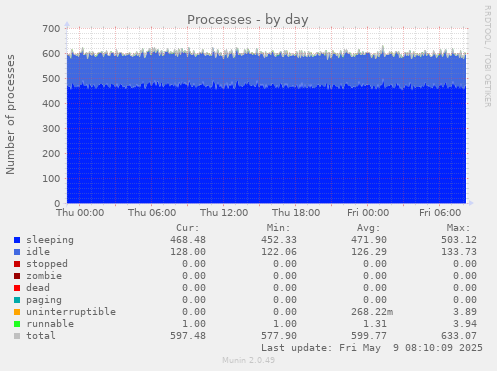Image resolution: width=497 pixels, height=371 pixels.
Task: Click the 'paging' legend label
Action: 44,300
